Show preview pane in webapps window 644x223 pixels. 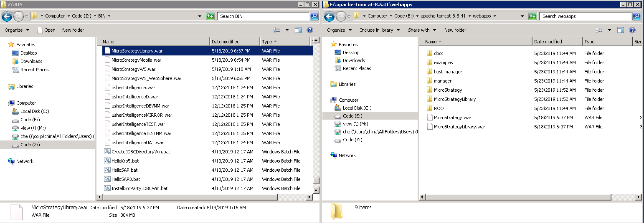pyautogui.click(x=621, y=30)
